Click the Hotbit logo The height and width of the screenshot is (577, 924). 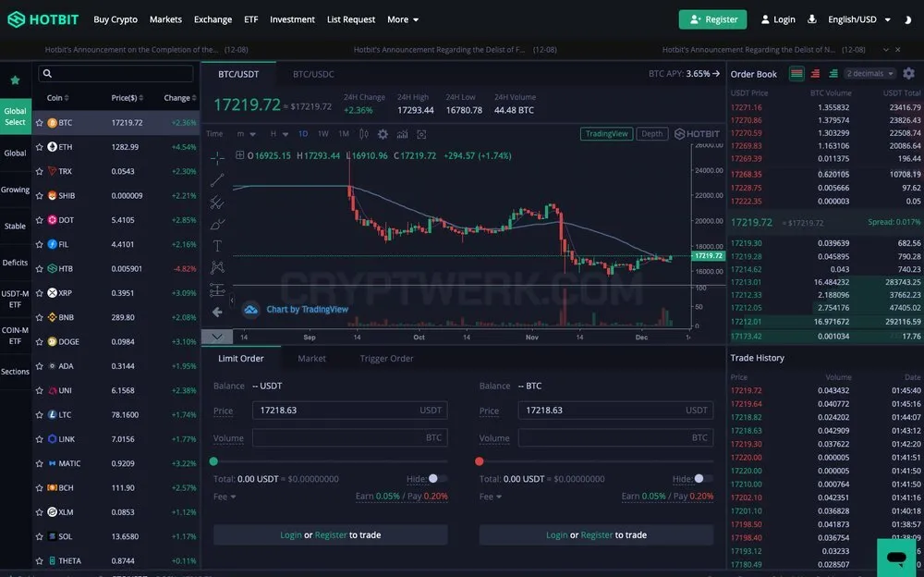click(x=43, y=19)
